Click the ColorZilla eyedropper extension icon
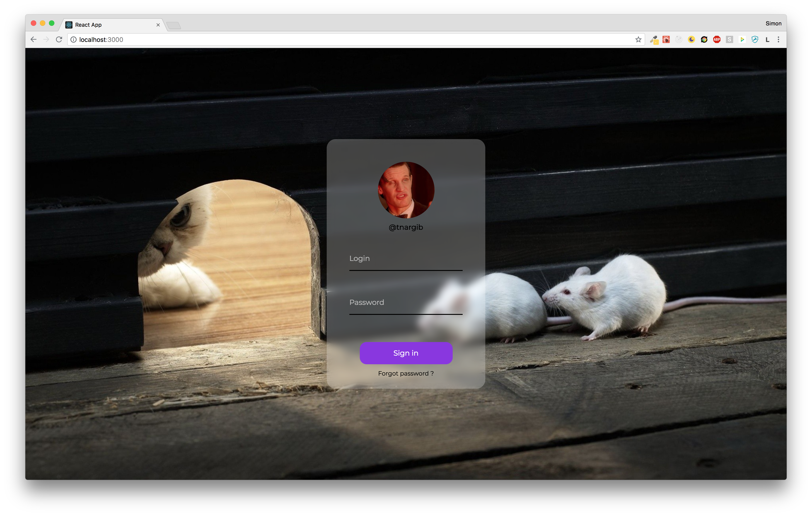The image size is (812, 516). coord(654,40)
